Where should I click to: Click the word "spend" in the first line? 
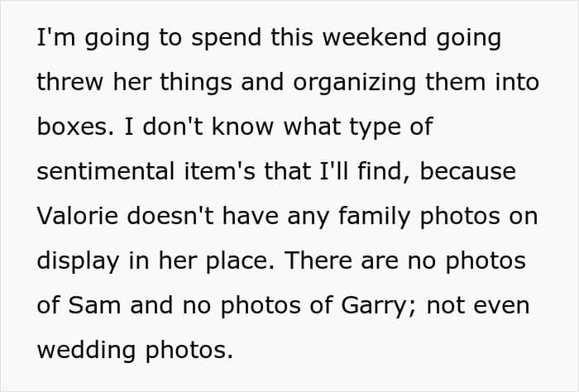click(x=226, y=40)
